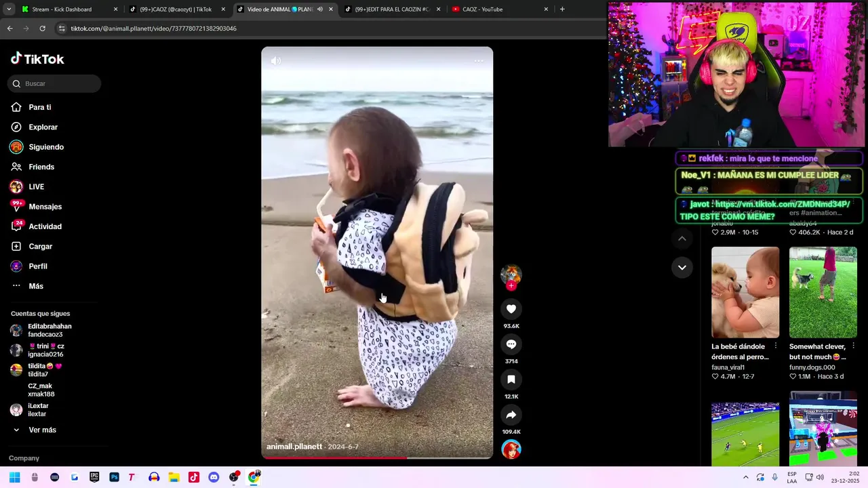868x488 pixels.
Task: Go to next video with down chevron
Action: coord(682,267)
